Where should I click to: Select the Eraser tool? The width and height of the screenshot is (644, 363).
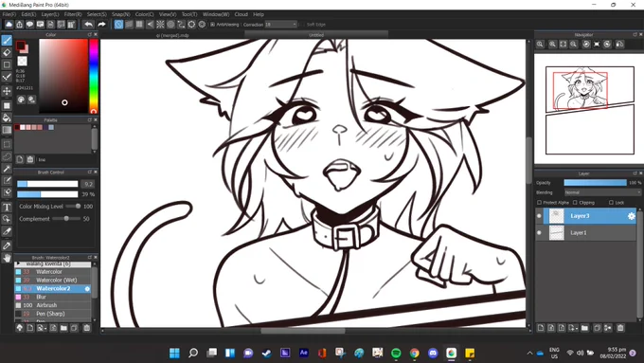7,53
